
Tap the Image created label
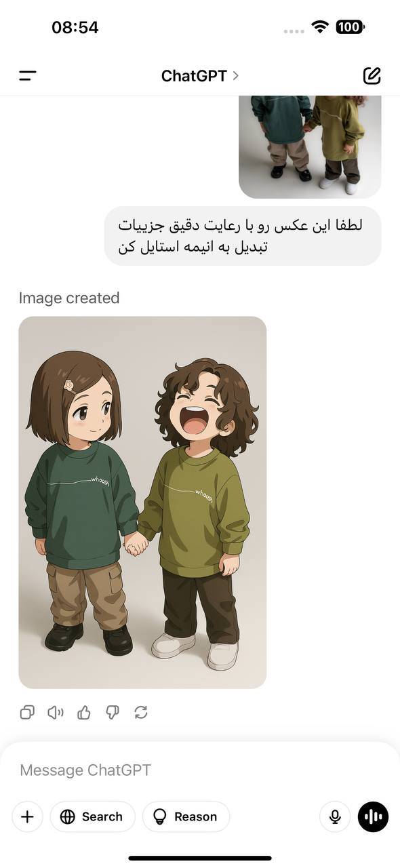(69, 298)
